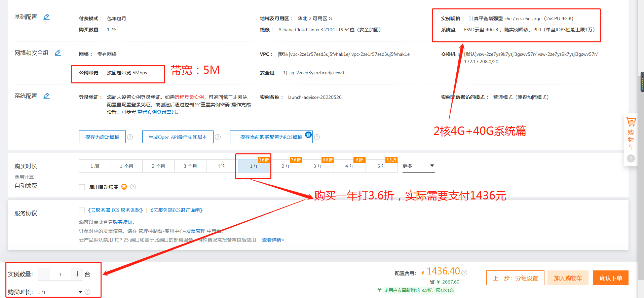The width and height of the screenshot is (644, 298).
Task: Select the 1 周 purchase duration
Action: pos(94,166)
